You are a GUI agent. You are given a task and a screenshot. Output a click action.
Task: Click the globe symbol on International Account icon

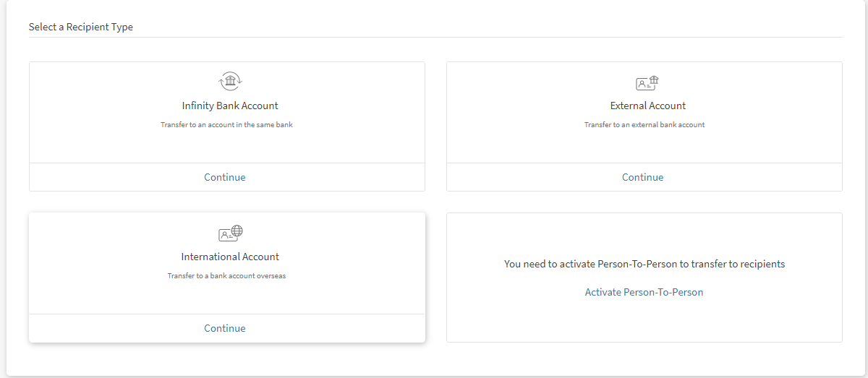(x=237, y=231)
